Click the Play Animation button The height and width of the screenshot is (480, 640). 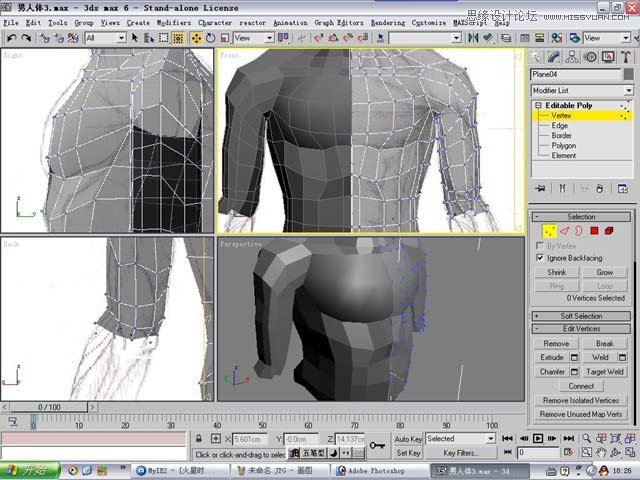pyautogui.click(x=538, y=438)
